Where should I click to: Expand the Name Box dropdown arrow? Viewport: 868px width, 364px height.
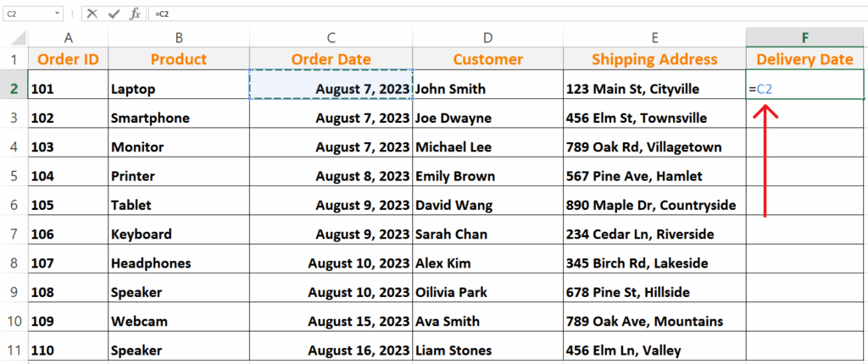point(57,14)
